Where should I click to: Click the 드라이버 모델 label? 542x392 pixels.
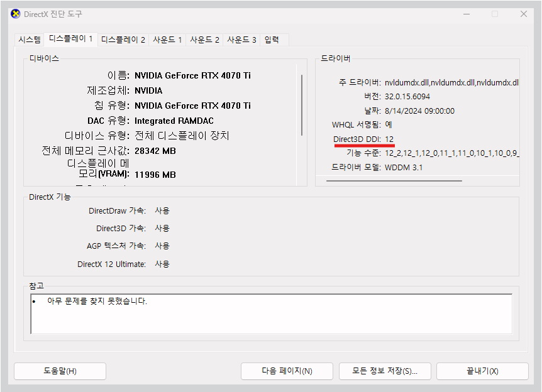pyautogui.click(x=356, y=168)
